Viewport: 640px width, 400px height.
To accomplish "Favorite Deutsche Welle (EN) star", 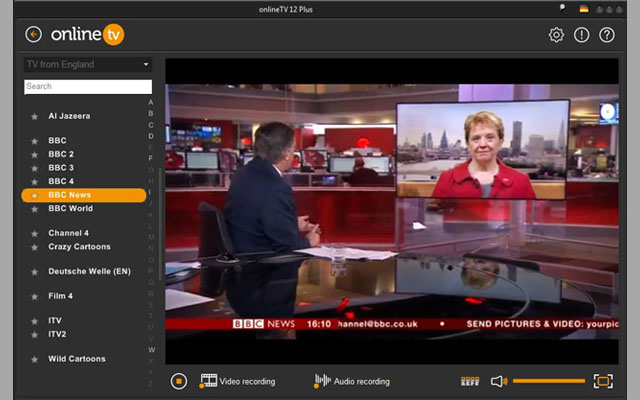I will (x=35, y=272).
